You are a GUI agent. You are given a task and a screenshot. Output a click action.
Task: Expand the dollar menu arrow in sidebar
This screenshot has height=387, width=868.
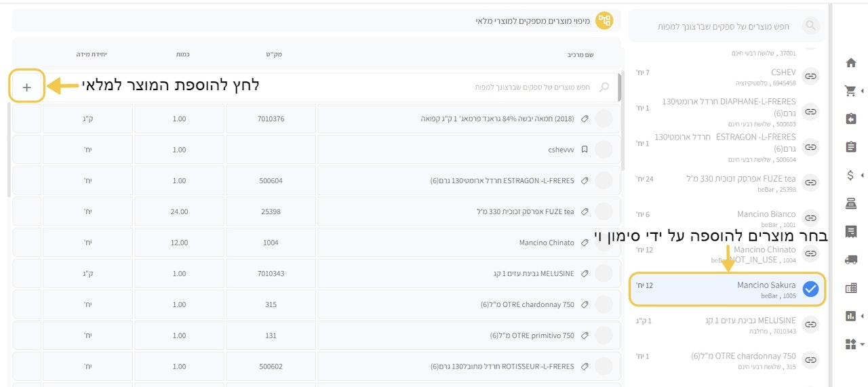[x=862, y=175]
